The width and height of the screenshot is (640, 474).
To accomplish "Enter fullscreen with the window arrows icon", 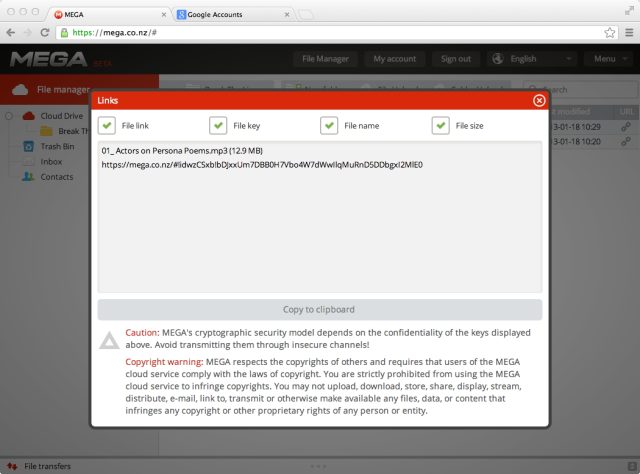I will (x=629, y=11).
